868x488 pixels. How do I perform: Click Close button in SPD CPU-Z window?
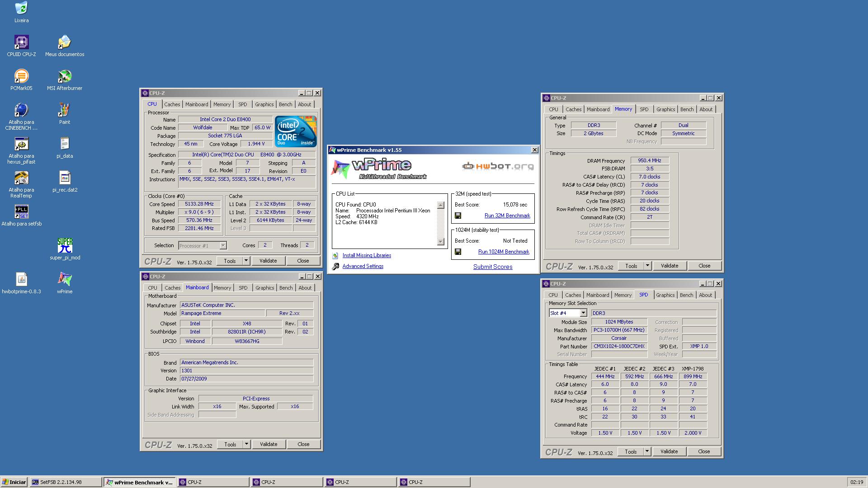704,451
